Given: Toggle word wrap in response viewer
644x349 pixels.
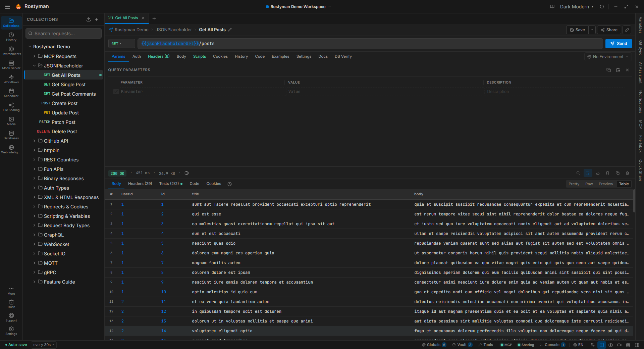Looking at the screenshot, I should 588,173.
